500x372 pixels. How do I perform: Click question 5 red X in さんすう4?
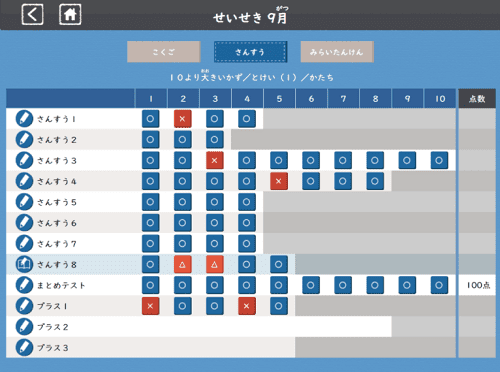279,181
